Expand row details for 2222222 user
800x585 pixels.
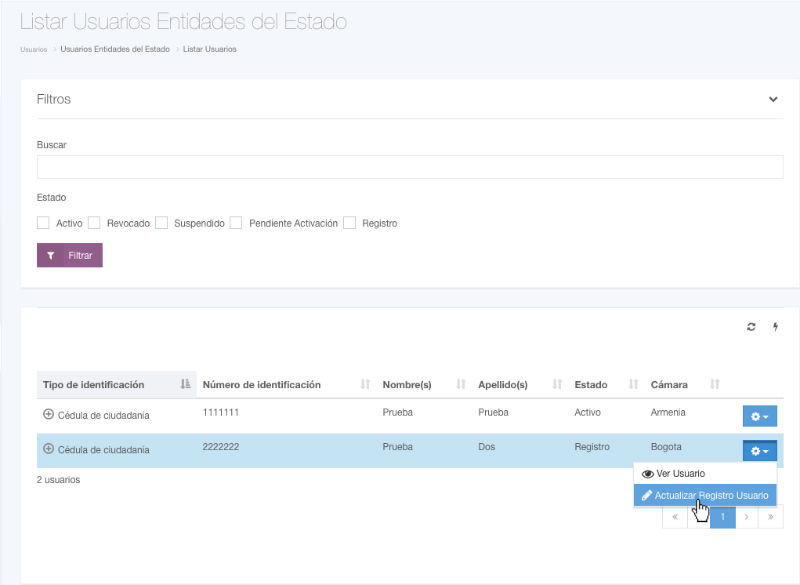(x=48, y=449)
